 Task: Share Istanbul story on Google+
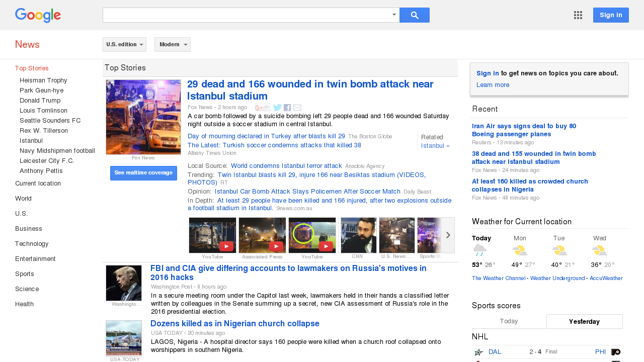(x=262, y=108)
